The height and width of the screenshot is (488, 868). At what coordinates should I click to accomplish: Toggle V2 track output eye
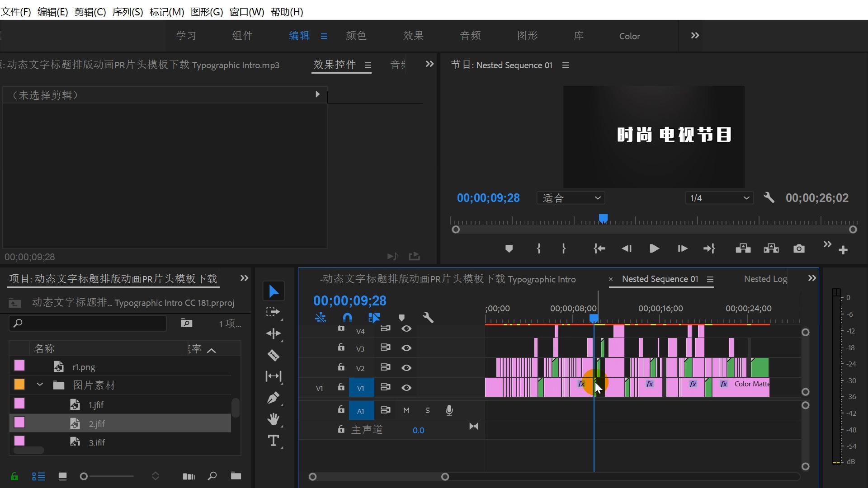[406, 368]
